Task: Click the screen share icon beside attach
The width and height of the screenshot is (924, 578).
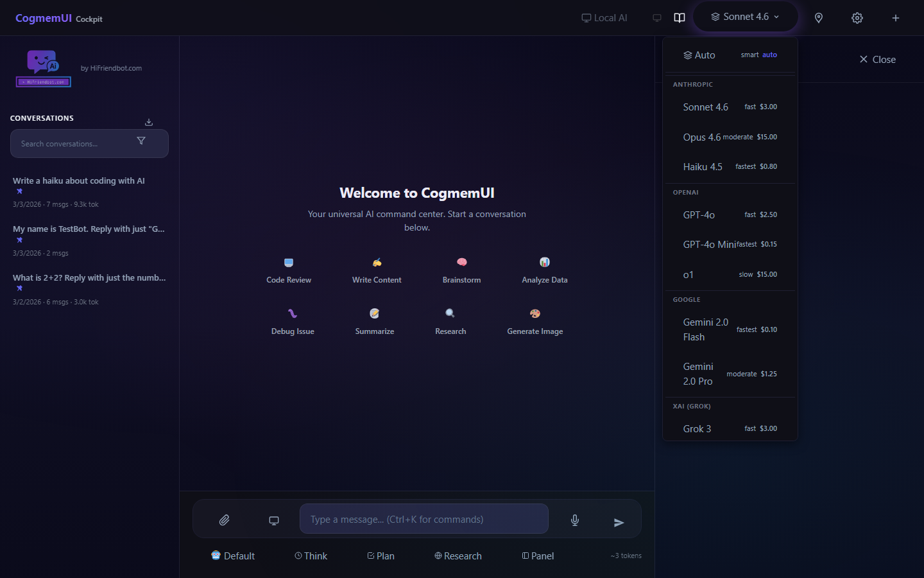Action: tap(274, 520)
